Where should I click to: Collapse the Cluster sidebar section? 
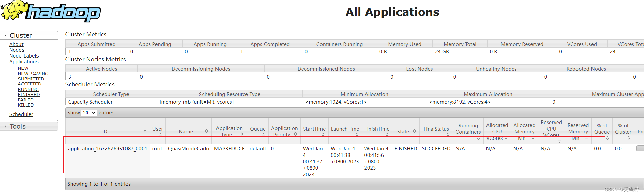click(x=29, y=35)
